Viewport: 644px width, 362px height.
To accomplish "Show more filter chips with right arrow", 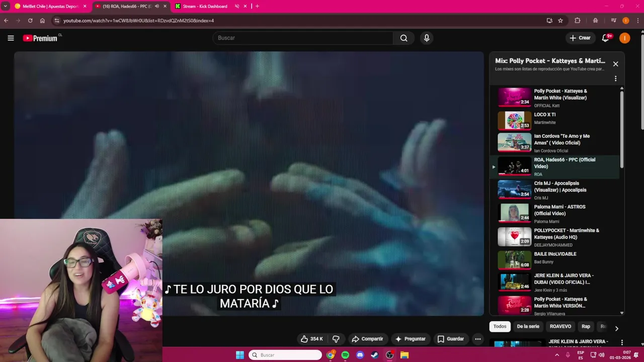I will 616,328.
